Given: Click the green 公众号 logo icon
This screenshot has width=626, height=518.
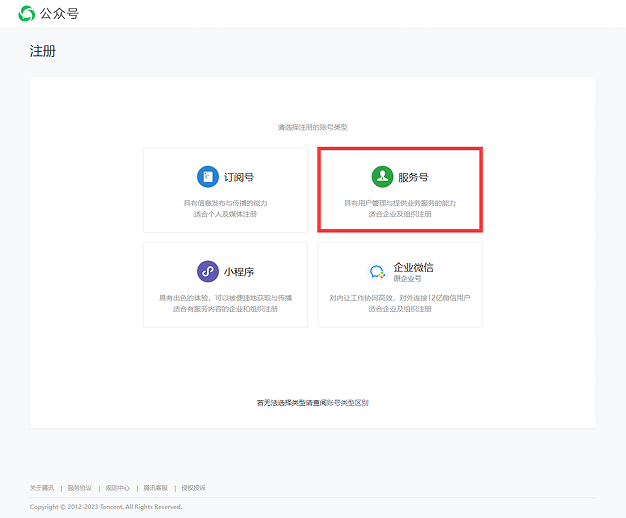Looking at the screenshot, I should (27, 14).
